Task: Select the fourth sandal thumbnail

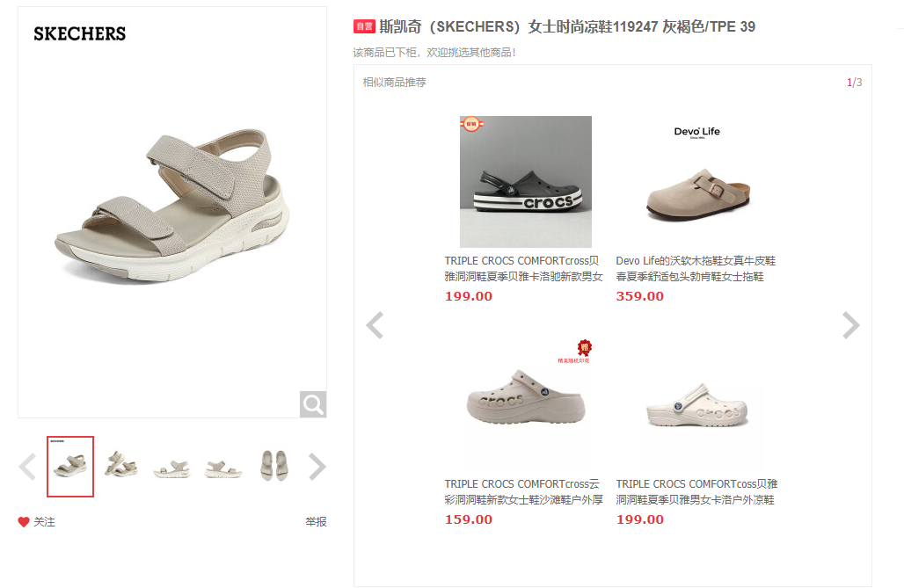Action: (x=223, y=468)
